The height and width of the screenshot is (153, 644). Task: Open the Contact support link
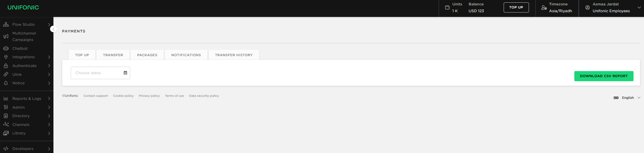pyautogui.click(x=96, y=96)
